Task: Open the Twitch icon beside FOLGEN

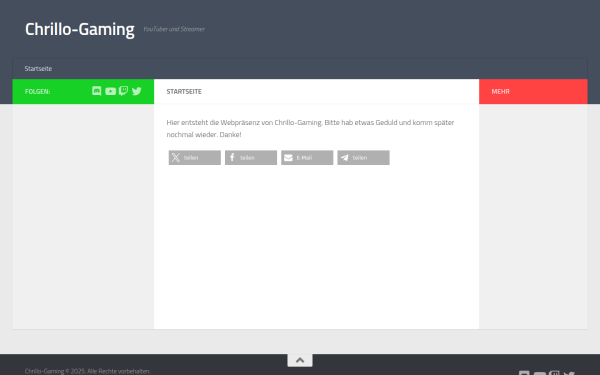Action: click(x=123, y=91)
